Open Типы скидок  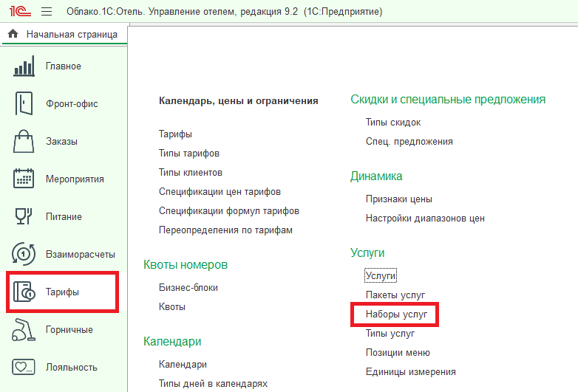tap(393, 123)
